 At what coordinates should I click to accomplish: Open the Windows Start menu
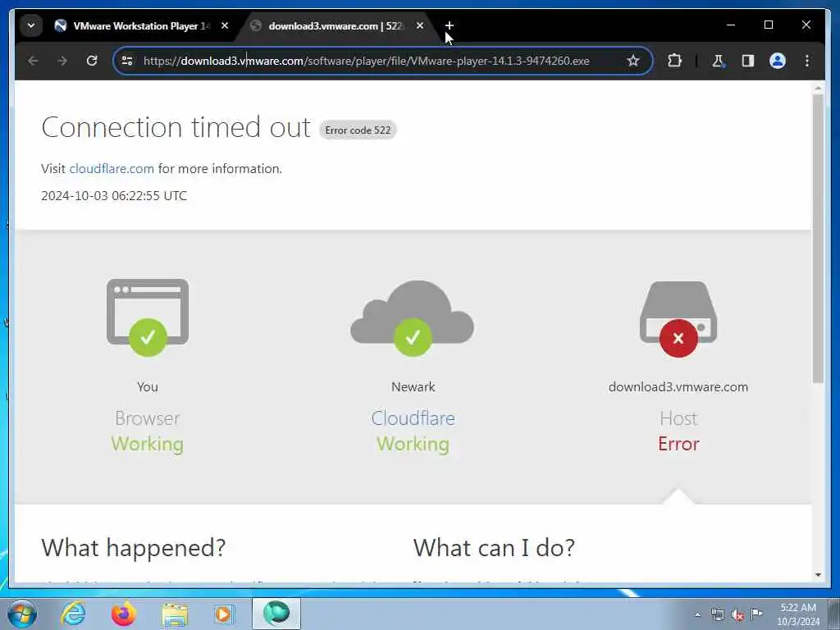[x=22, y=614]
